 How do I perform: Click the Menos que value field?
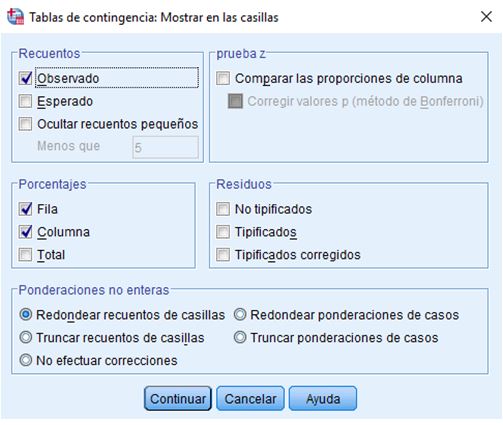pos(165,147)
